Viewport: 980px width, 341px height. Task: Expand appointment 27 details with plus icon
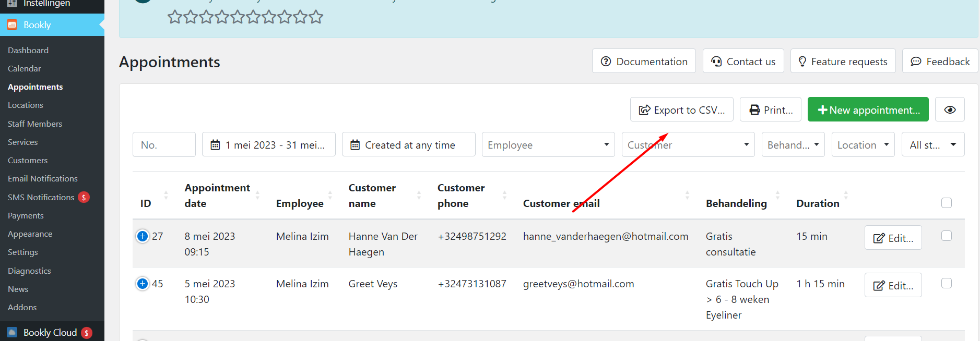coord(142,236)
